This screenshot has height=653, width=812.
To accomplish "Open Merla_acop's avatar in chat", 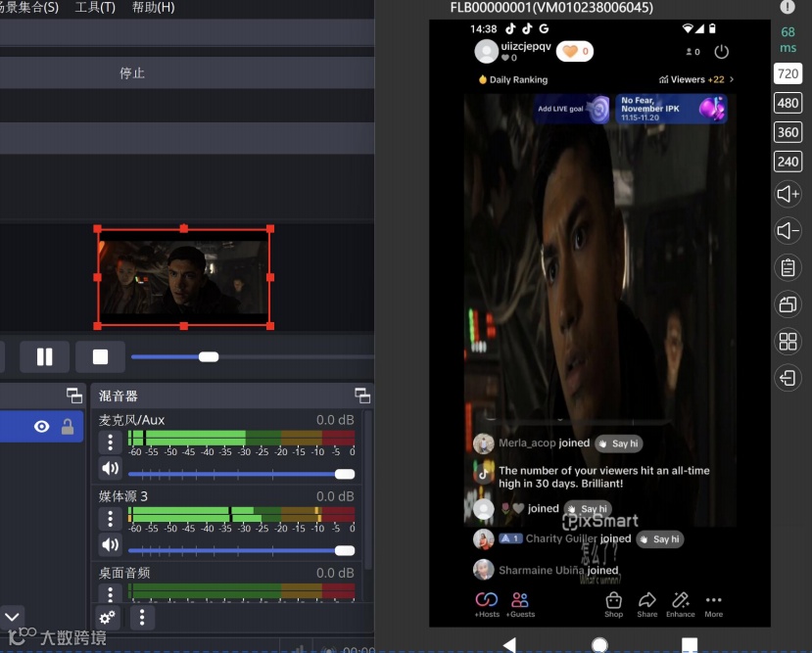I will point(483,443).
